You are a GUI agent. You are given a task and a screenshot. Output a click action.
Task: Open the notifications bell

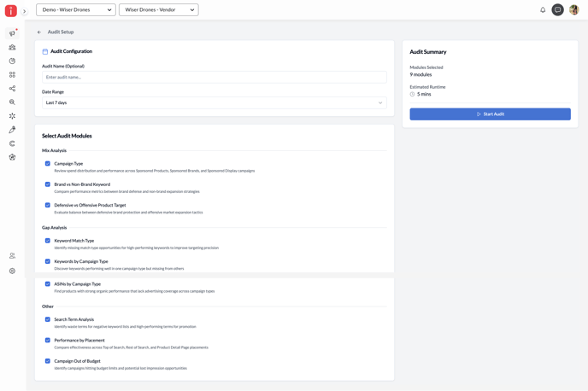(543, 10)
